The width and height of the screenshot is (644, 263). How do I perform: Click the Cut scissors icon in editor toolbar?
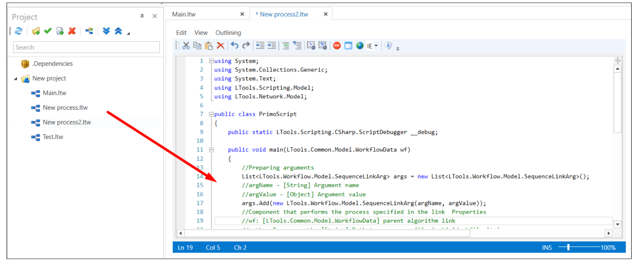pyautogui.click(x=186, y=46)
